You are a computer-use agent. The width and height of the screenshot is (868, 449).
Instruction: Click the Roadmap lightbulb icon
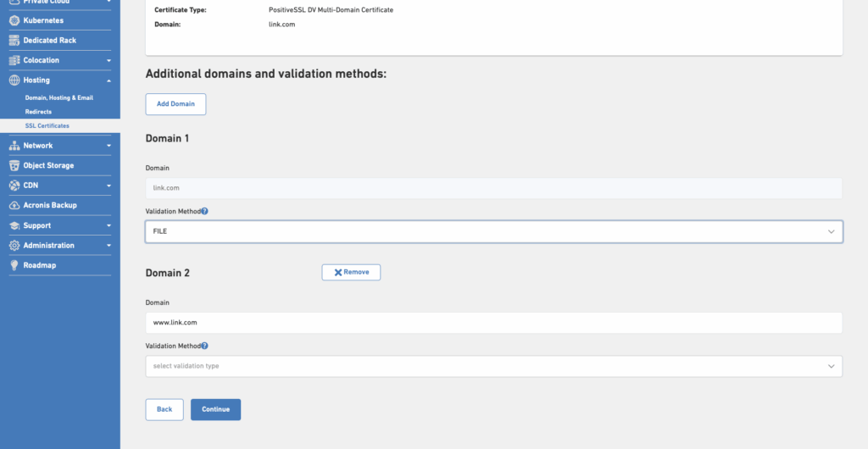(14, 265)
